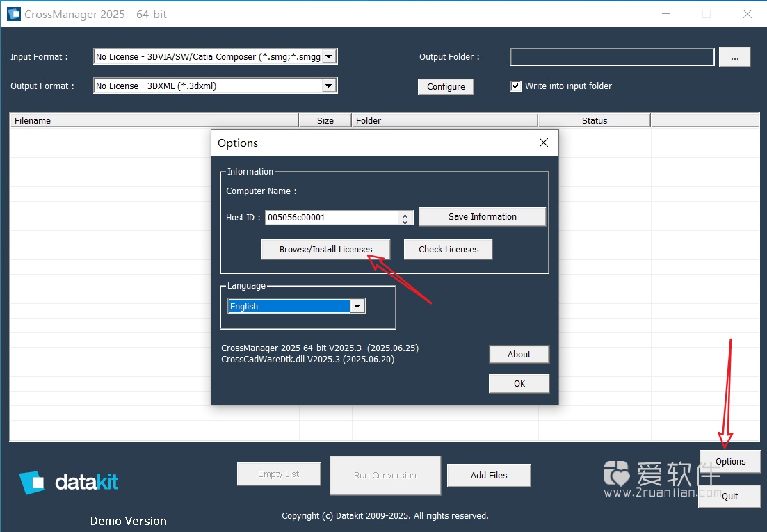Open the Language dropdown showing English

pyautogui.click(x=357, y=306)
